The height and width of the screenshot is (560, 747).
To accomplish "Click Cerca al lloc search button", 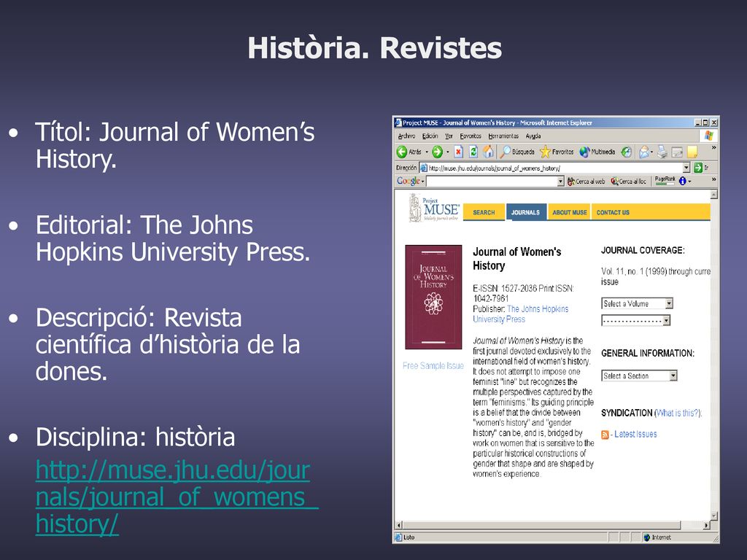I will point(628,182).
